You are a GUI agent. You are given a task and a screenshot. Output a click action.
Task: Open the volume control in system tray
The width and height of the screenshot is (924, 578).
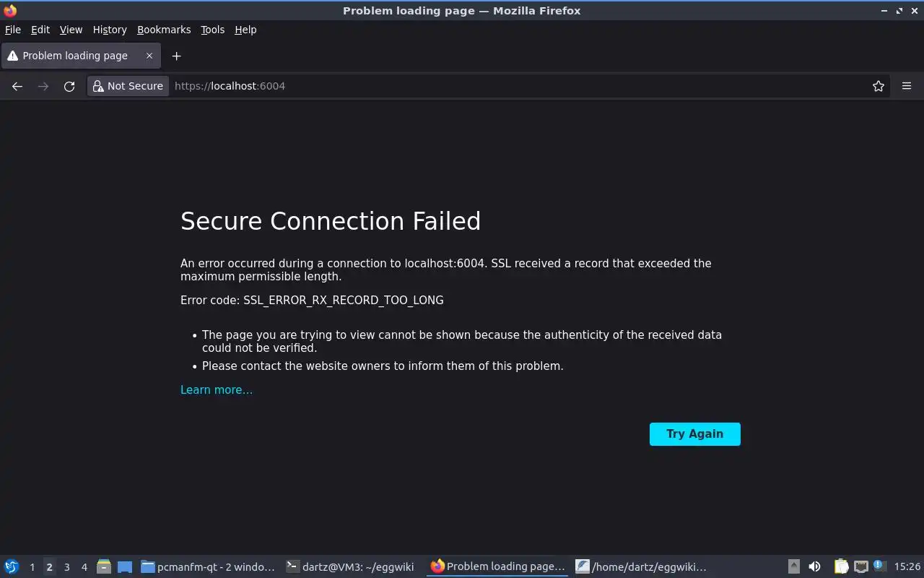click(x=814, y=566)
